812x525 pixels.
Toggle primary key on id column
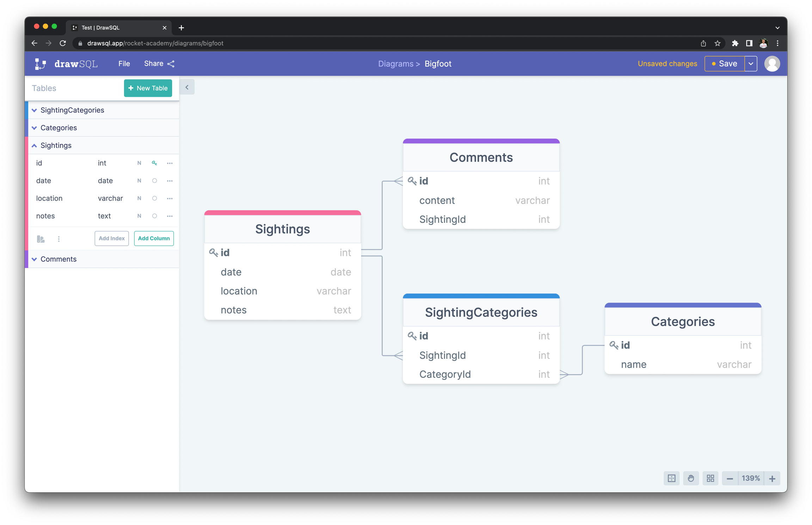click(x=154, y=163)
